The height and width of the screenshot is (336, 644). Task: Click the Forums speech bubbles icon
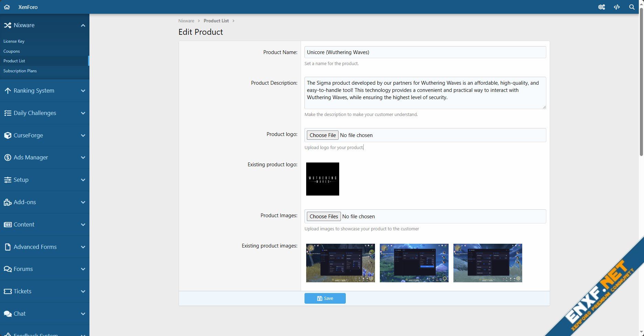click(x=8, y=269)
